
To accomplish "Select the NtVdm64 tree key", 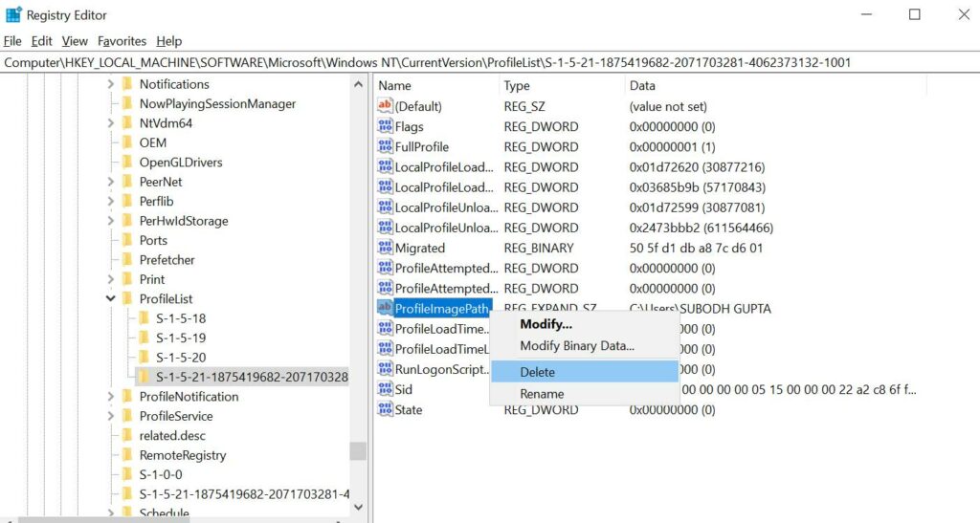I will click(x=166, y=123).
